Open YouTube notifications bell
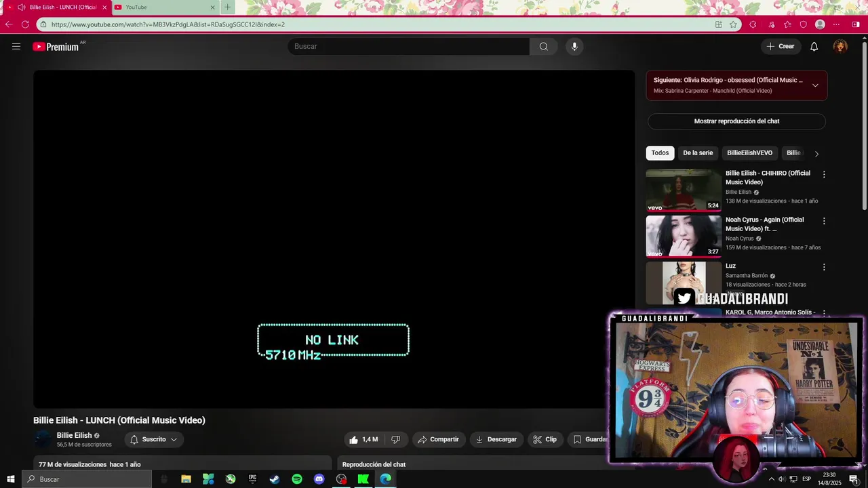Screen dimensions: 868x488 814,46
